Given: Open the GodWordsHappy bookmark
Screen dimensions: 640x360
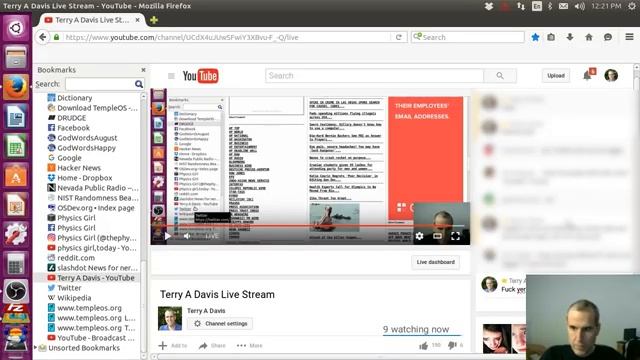Looking at the screenshot, I should 81,148.
